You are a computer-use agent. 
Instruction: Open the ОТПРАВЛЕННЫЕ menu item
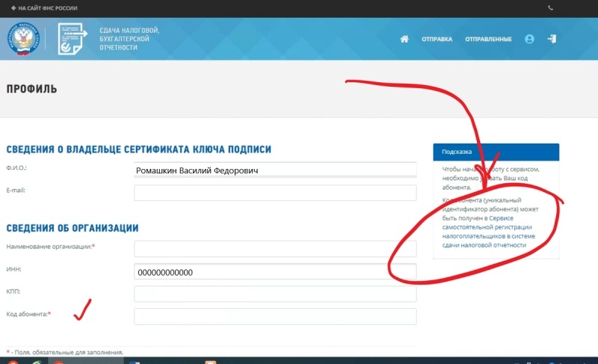488,39
